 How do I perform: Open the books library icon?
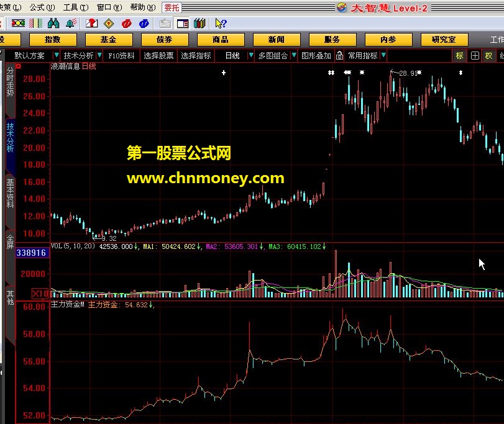(x=199, y=24)
